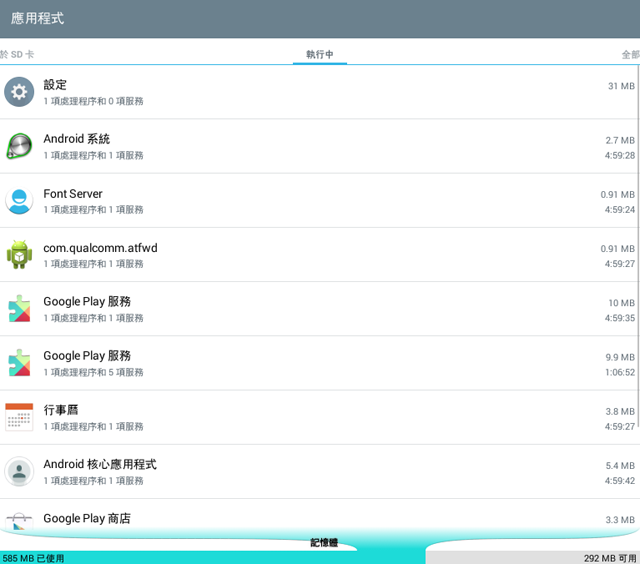Tap the 行事曆 calendar icon
640x564 pixels.
19,417
